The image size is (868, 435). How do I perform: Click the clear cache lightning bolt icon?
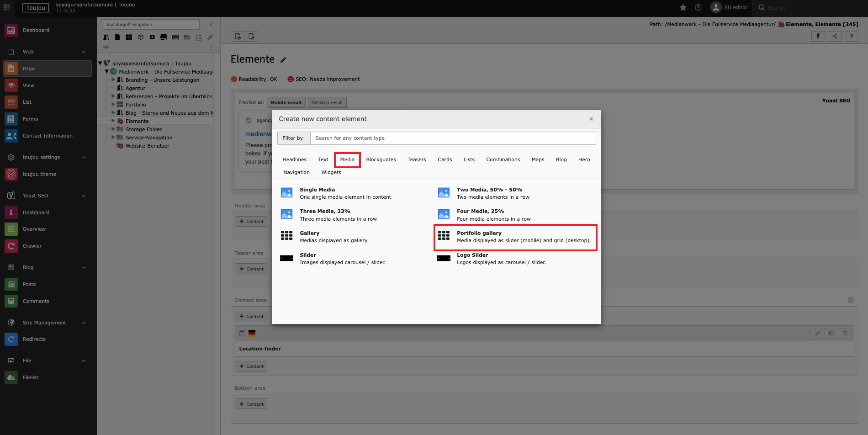818,37
